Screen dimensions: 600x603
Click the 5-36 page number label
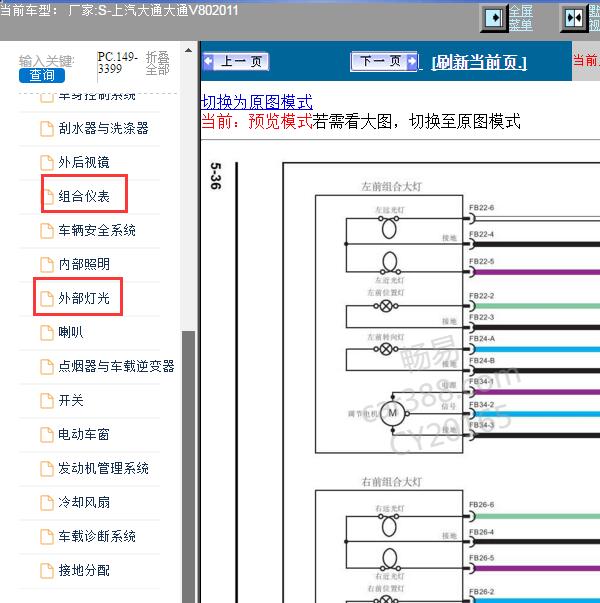pyautogui.click(x=216, y=176)
